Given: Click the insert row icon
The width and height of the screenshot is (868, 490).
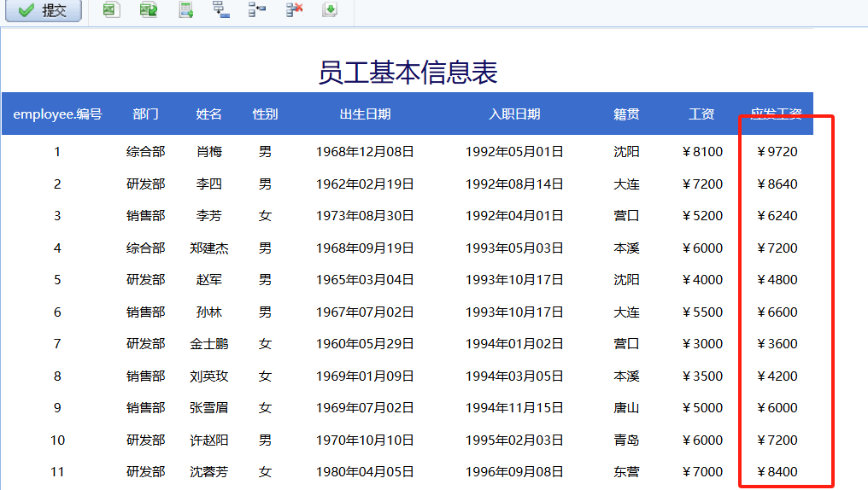Looking at the screenshot, I should (x=257, y=10).
